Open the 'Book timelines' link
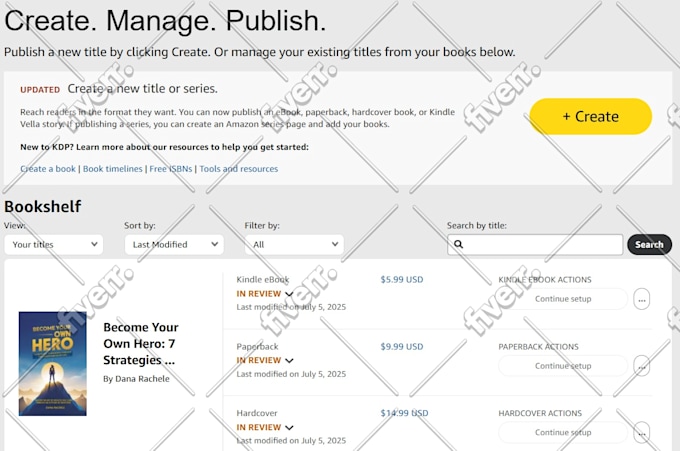680x451 pixels. click(x=113, y=169)
